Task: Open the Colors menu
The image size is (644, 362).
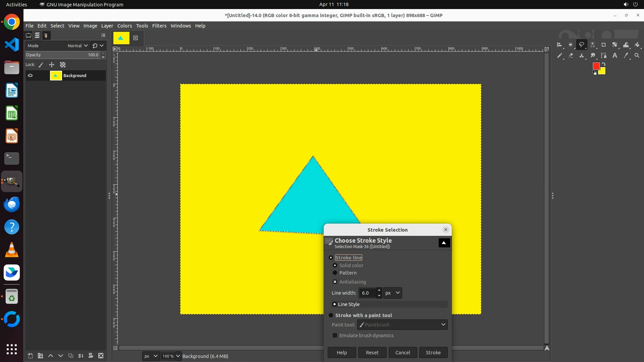Action: tap(124, 26)
